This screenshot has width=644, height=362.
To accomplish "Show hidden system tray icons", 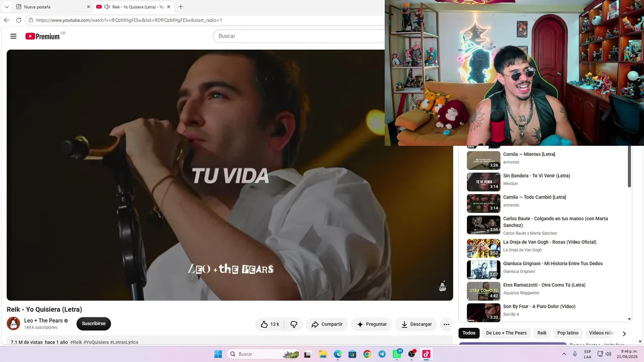I will (564, 354).
